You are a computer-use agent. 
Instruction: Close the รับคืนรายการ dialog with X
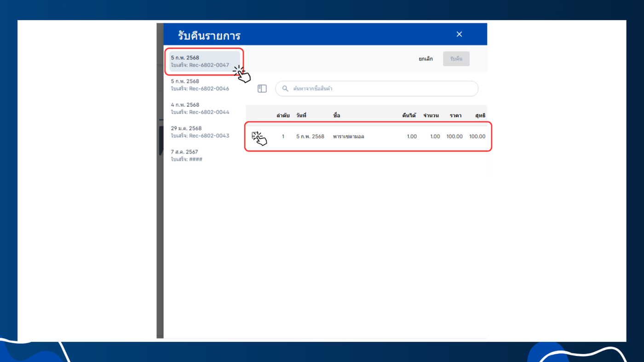pos(459,34)
